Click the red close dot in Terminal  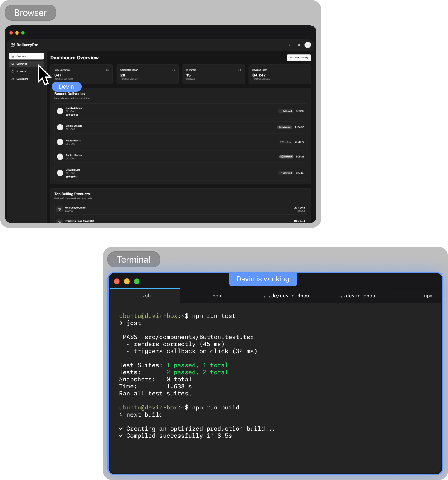(117, 281)
